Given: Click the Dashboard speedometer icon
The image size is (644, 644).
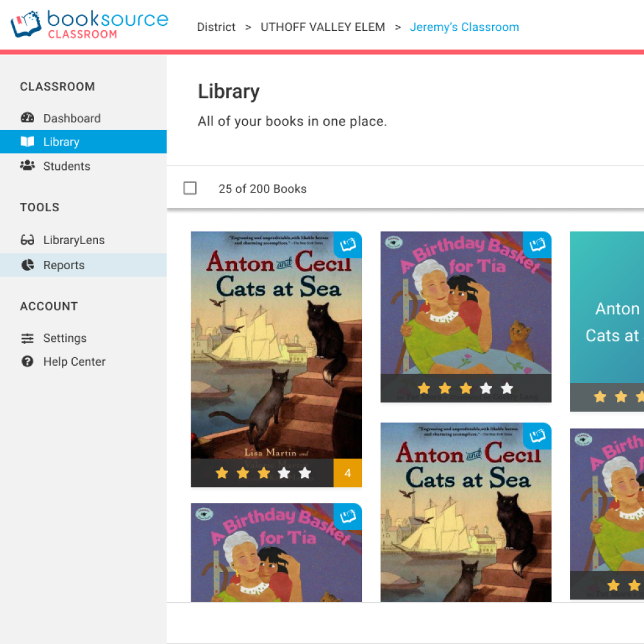Looking at the screenshot, I should tap(27, 118).
